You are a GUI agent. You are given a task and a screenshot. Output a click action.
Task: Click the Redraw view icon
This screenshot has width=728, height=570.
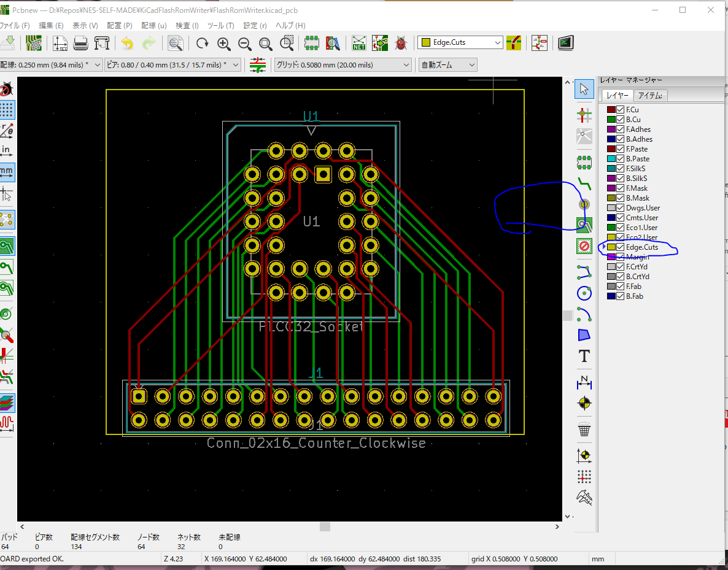click(203, 43)
